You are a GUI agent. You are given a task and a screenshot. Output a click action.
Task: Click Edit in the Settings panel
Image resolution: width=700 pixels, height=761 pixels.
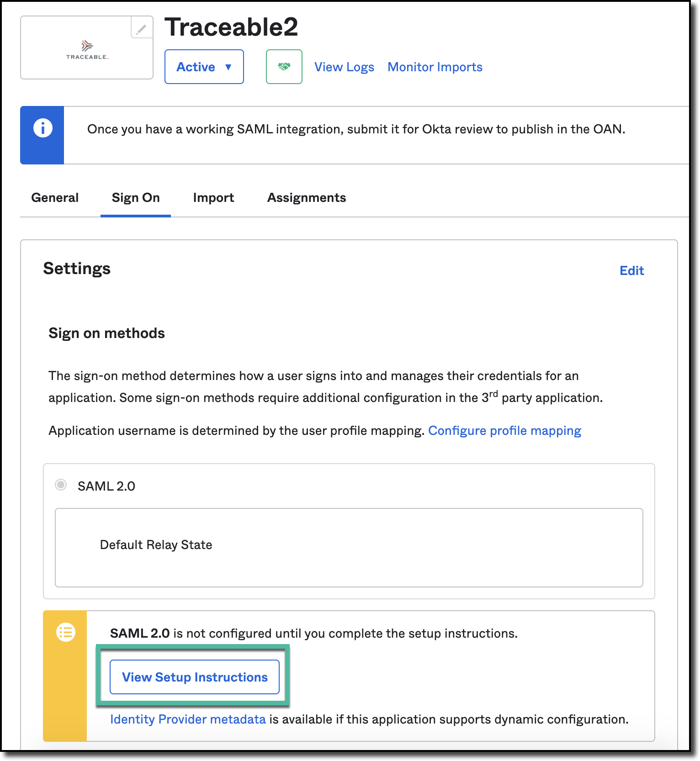[632, 270]
